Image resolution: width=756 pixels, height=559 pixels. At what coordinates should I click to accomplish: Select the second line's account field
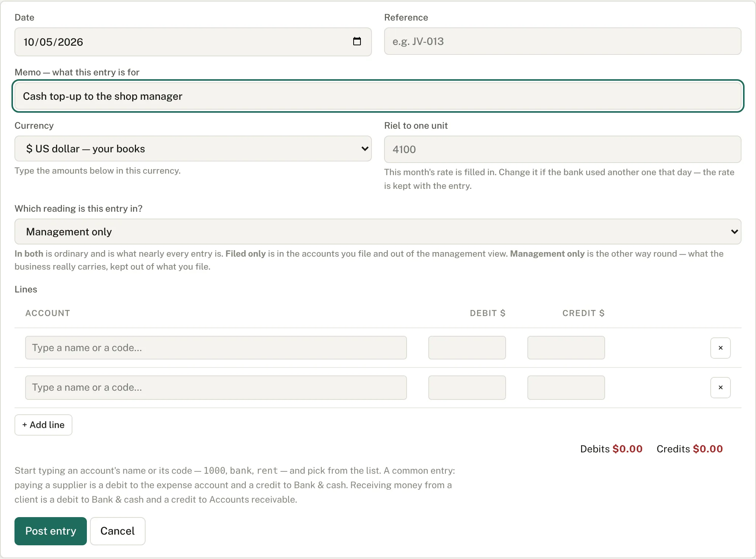[x=216, y=387]
